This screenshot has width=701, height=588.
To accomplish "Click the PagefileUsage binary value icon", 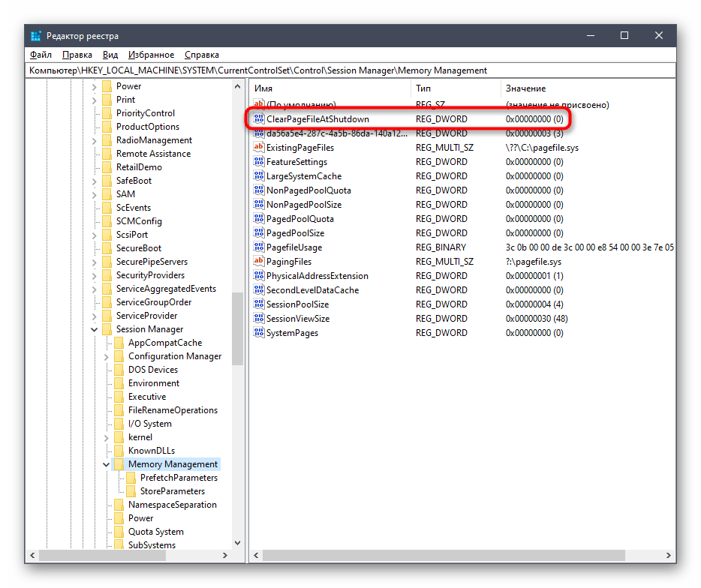I will [x=259, y=247].
